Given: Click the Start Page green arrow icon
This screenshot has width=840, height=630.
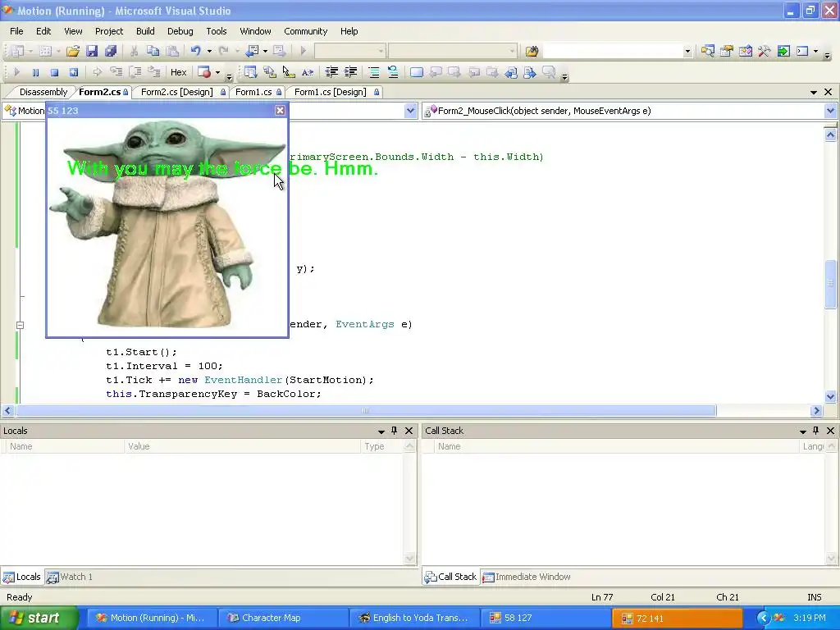Looking at the screenshot, I should [783, 51].
